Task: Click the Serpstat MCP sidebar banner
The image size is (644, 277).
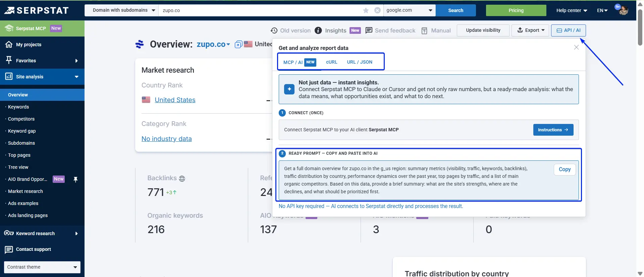Action: [x=42, y=28]
